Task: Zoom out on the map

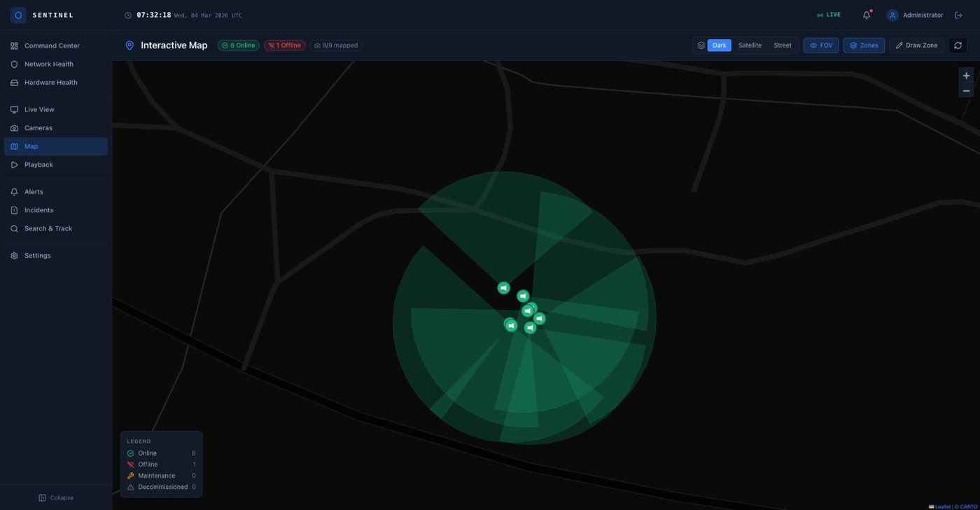Action: 966,91
